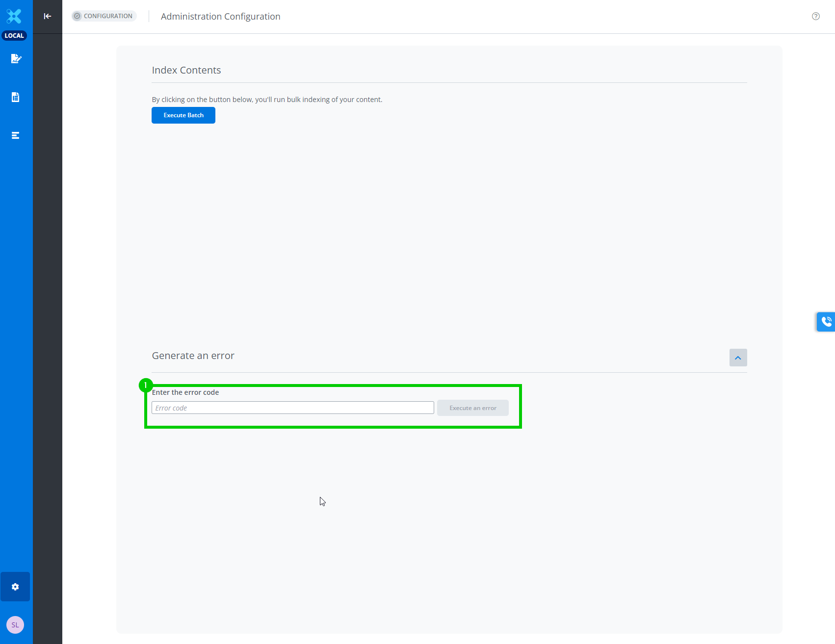The width and height of the screenshot is (835, 644).
Task: Focus the Error code input field
Action: click(293, 408)
